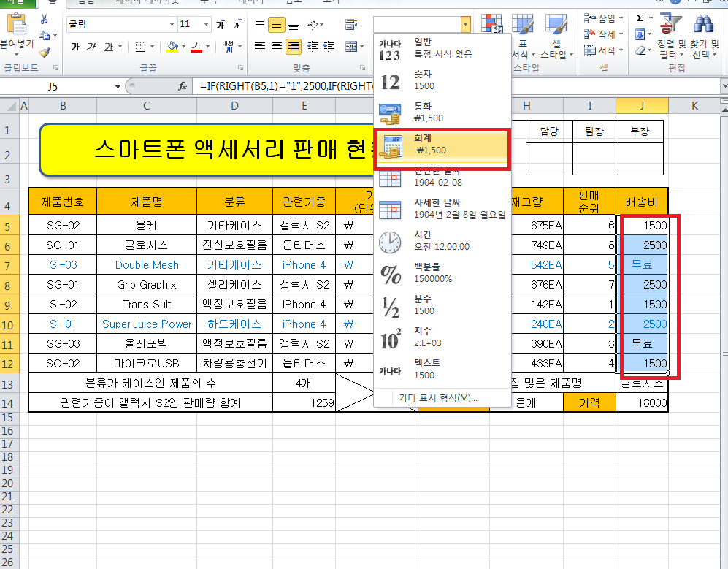Click the AutoSum sigma icon
Screen dimensions: 728x569
point(640,18)
